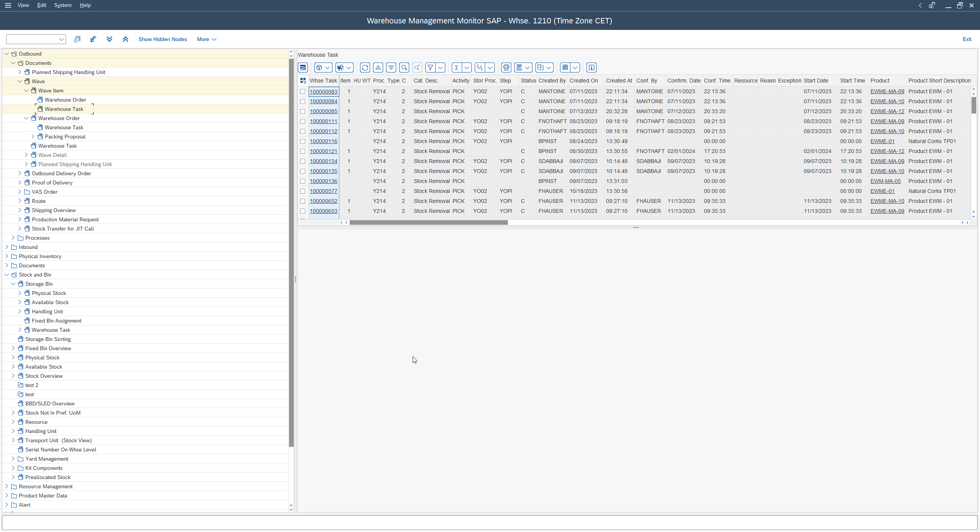Print the Warehouse Task list
The width and height of the screenshot is (980, 532).
tap(506, 68)
